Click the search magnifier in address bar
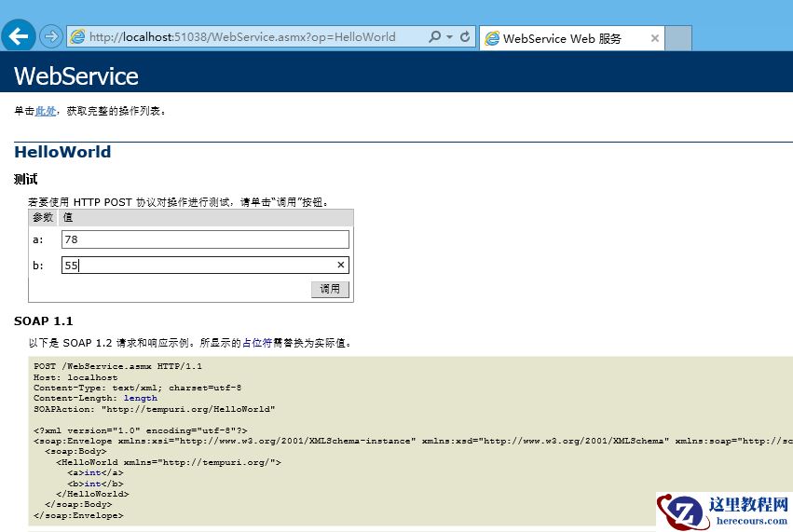Screen dimensions: 793x532 click(x=434, y=36)
